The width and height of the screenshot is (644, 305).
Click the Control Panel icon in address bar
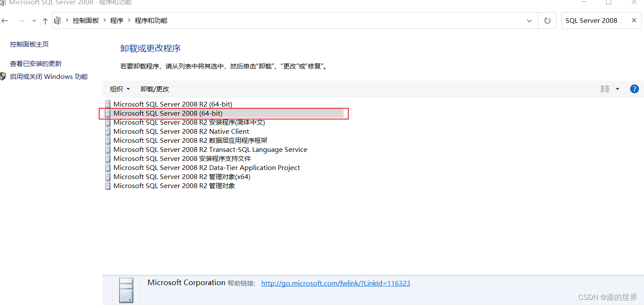58,21
